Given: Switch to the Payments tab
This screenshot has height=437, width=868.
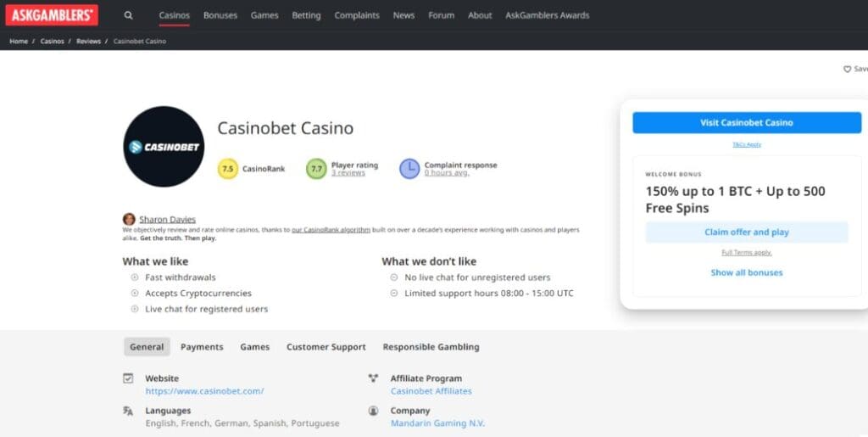Looking at the screenshot, I should tap(202, 347).
